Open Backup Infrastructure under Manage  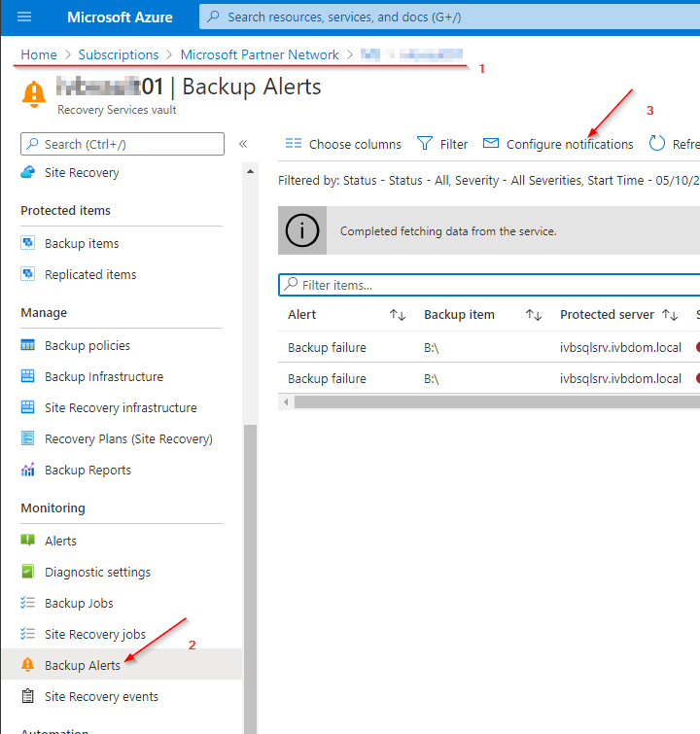104,376
